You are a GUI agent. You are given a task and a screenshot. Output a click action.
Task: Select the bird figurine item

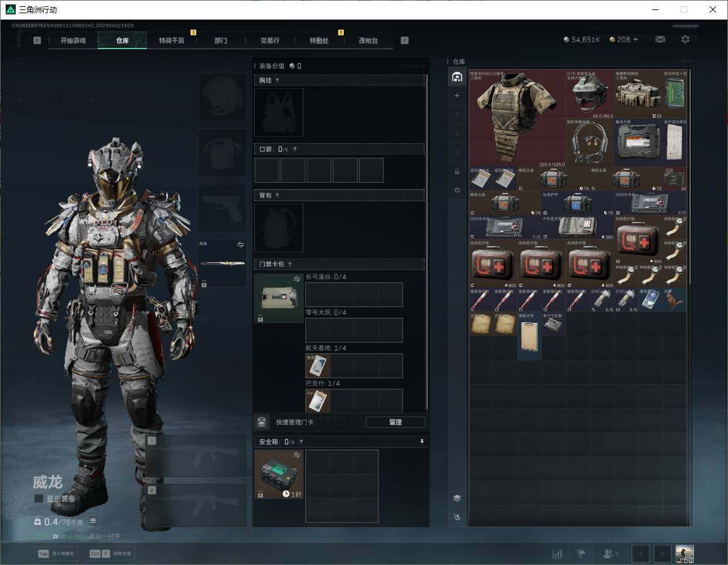(674, 300)
